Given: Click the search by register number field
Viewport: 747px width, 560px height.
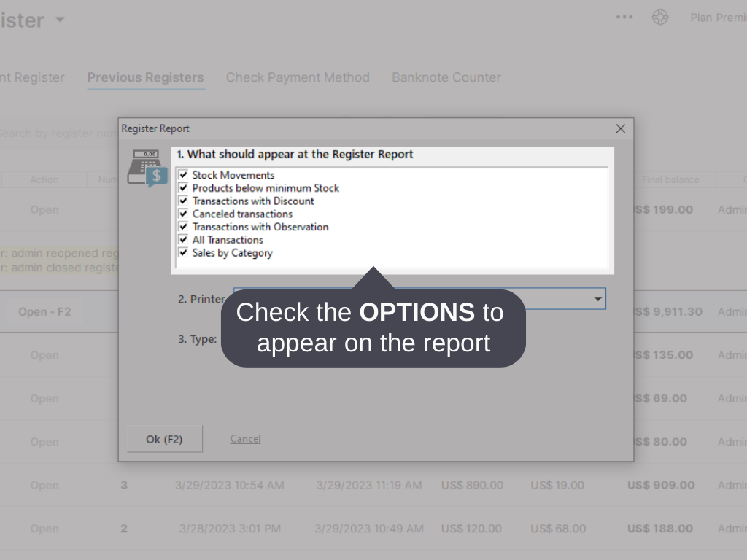Looking at the screenshot, I should pos(58,133).
